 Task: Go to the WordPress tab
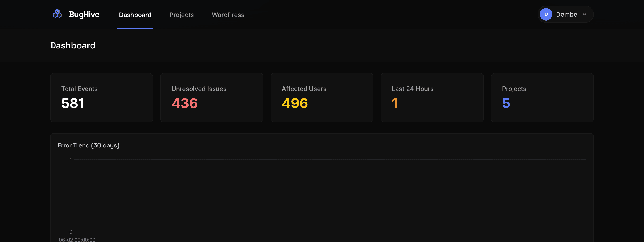(x=228, y=15)
